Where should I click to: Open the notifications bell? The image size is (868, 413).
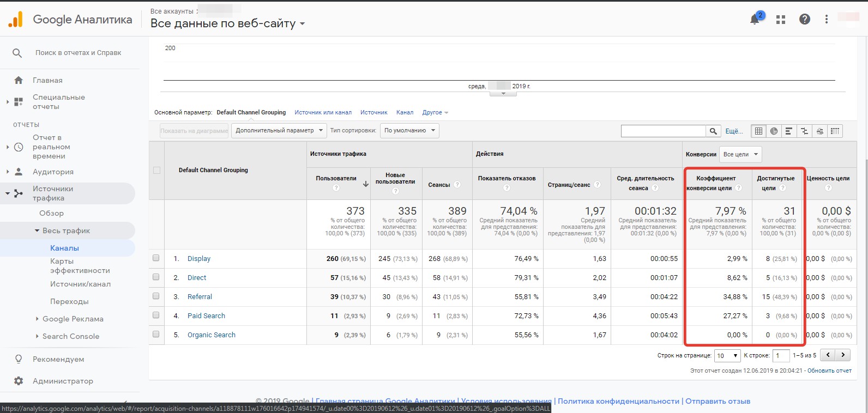click(755, 19)
